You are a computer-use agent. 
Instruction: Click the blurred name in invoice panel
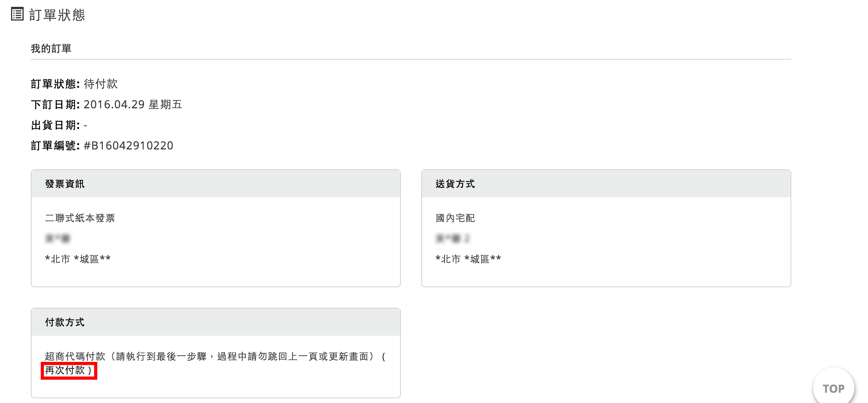coord(58,238)
